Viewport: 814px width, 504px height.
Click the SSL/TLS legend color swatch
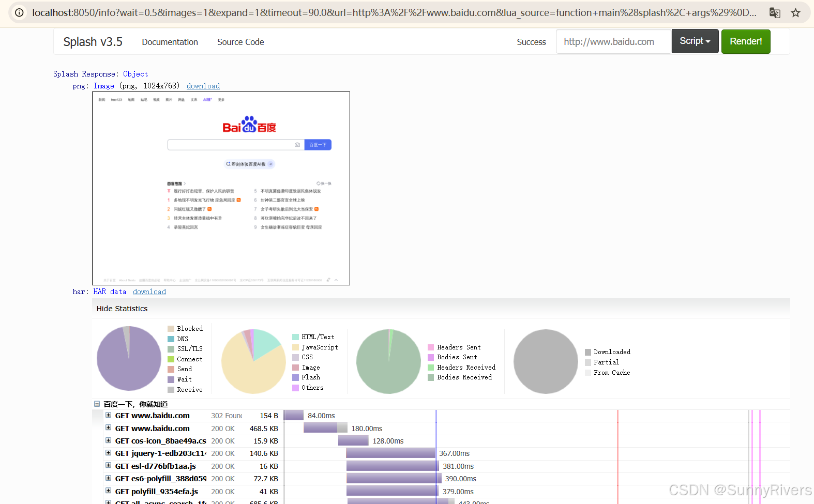(x=171, y=349)
